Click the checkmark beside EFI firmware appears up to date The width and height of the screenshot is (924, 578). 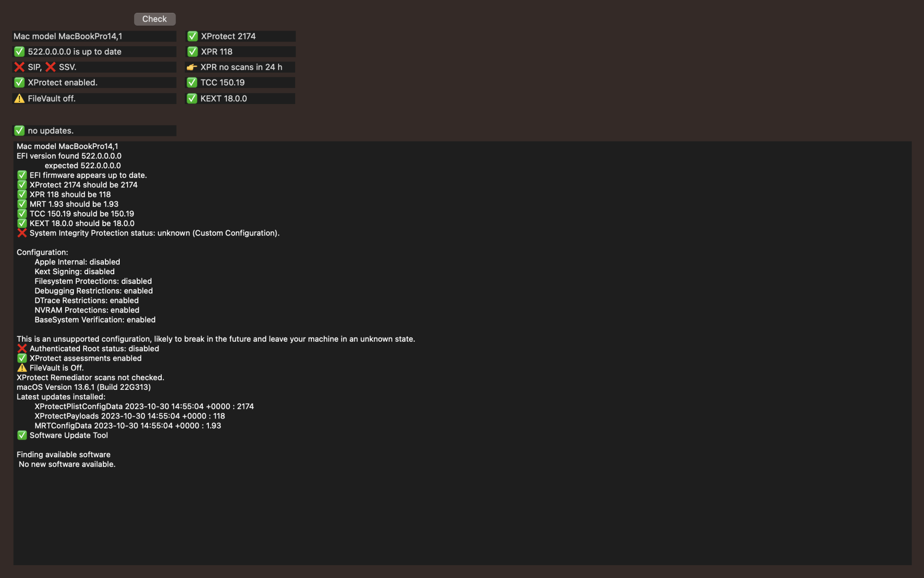(x=22, y=175)
